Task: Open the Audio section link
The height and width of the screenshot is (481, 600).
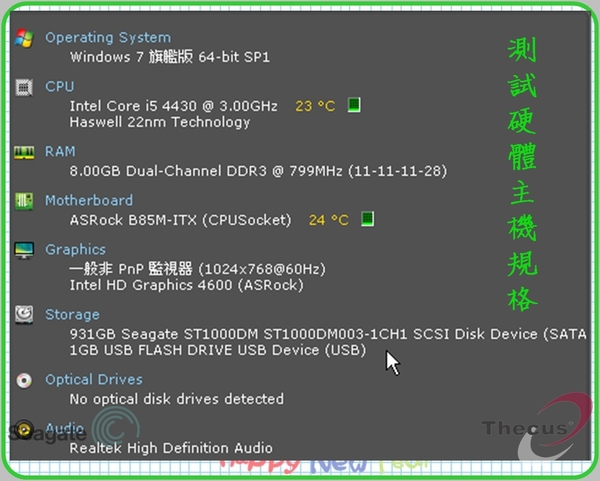Action: point(64,428)
